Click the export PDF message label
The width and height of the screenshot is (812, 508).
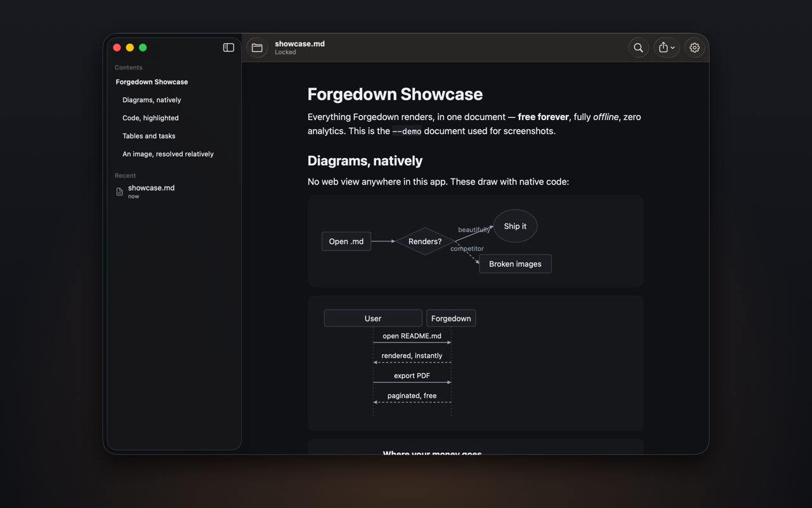tap(412, 375)
